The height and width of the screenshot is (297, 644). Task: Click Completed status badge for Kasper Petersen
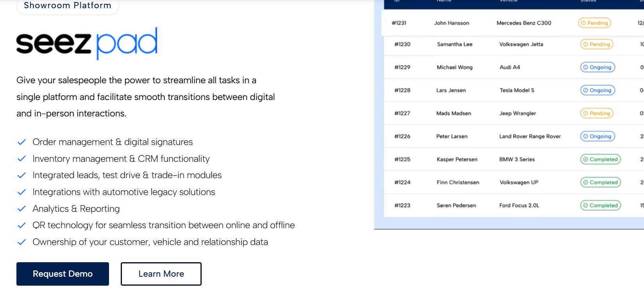(601, 159)
